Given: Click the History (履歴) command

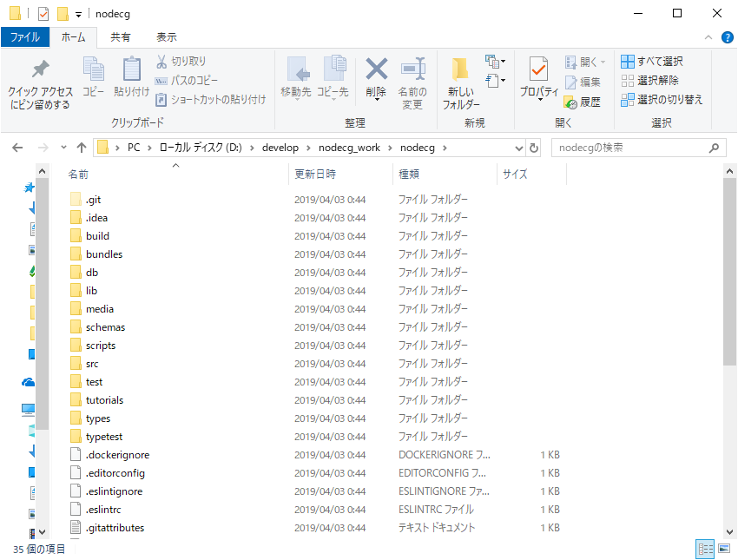Looking at the screenshot, I should coord(583,102).
